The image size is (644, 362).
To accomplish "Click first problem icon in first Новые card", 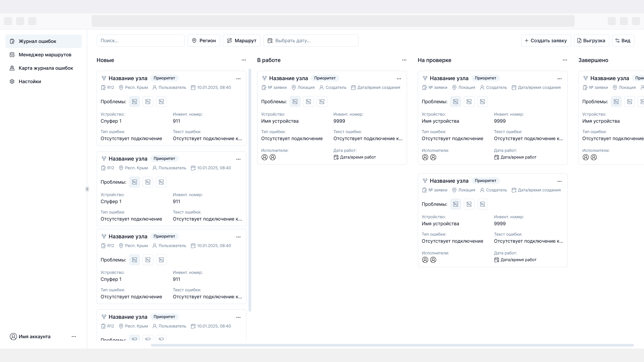I will pyautogui.click(x=134, y=102).
